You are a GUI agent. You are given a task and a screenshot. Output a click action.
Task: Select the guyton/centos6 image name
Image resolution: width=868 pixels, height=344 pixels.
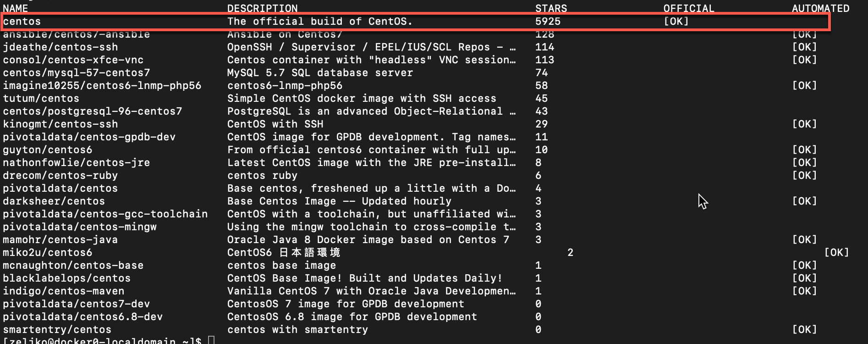tap(48, 150)
